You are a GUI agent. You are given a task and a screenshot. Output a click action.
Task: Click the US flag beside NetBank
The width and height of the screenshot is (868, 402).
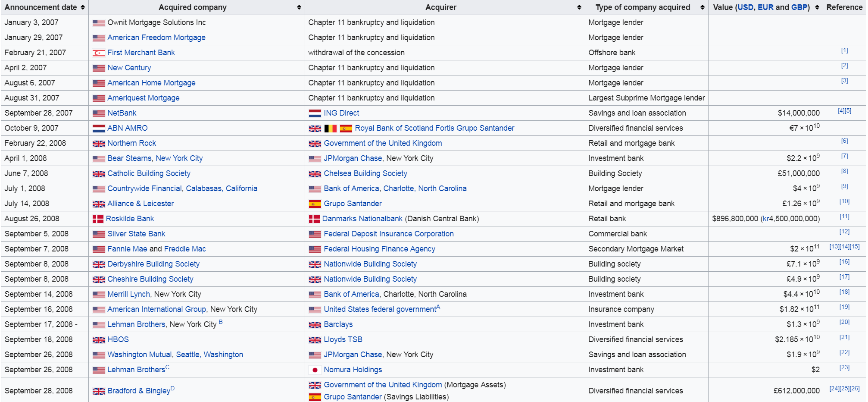click(x=99, y=113)
